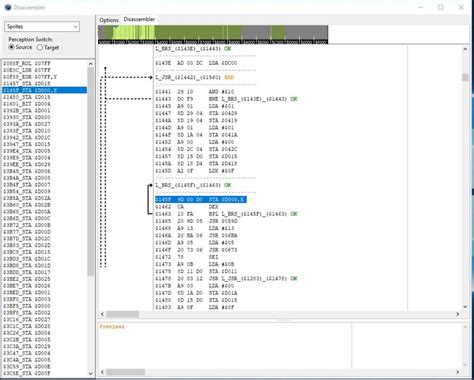Click the address list scroll-down arrow

pos(91,374)
